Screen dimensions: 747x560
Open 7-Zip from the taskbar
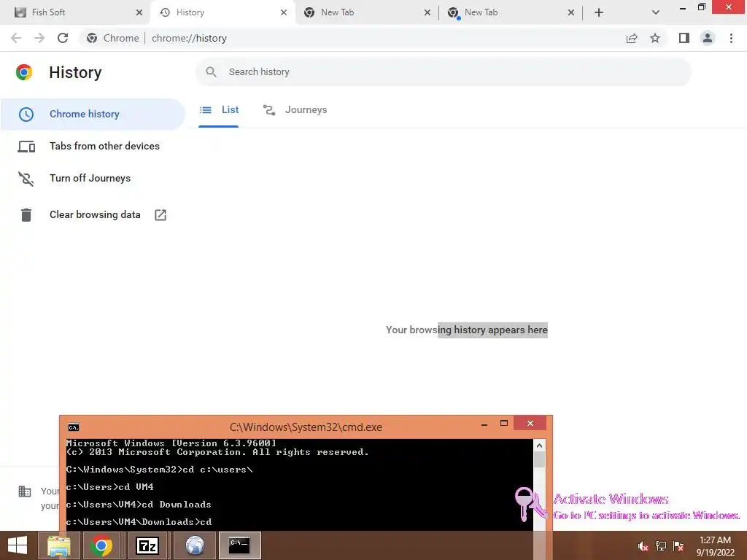tap(147, 545)
